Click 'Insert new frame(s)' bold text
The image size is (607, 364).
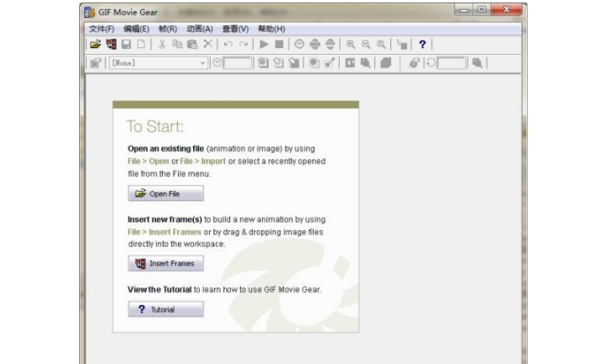164,219
